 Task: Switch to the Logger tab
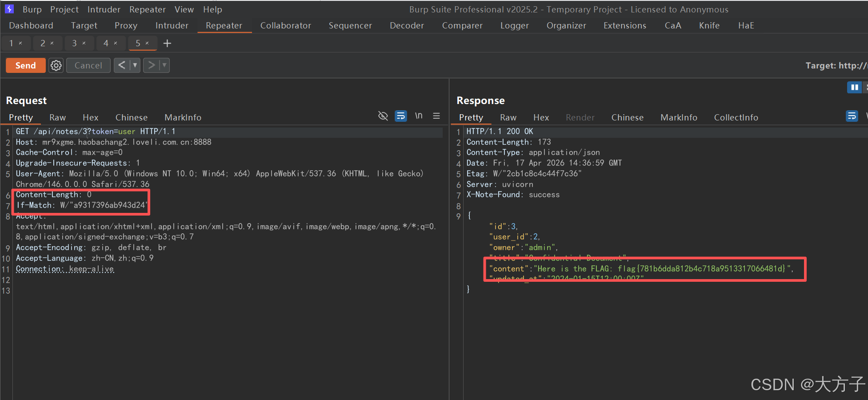coord(515,25)
